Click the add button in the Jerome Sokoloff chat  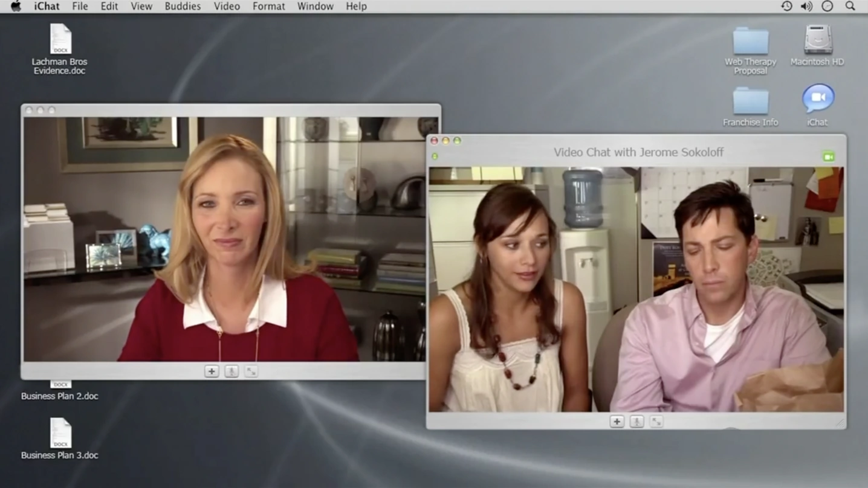[x=617, y=422]
